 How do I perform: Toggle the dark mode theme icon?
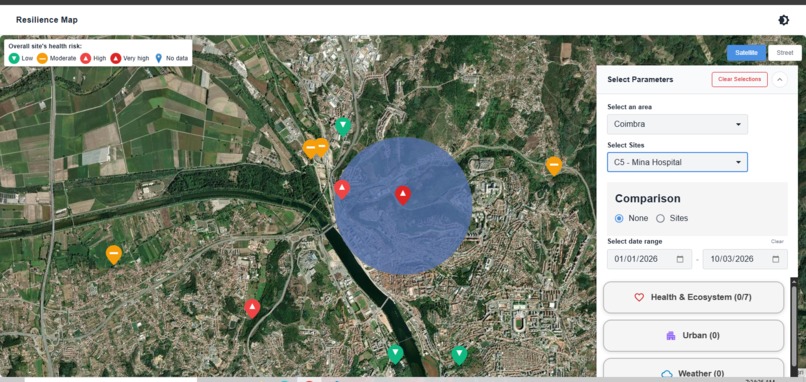[783, 20]
